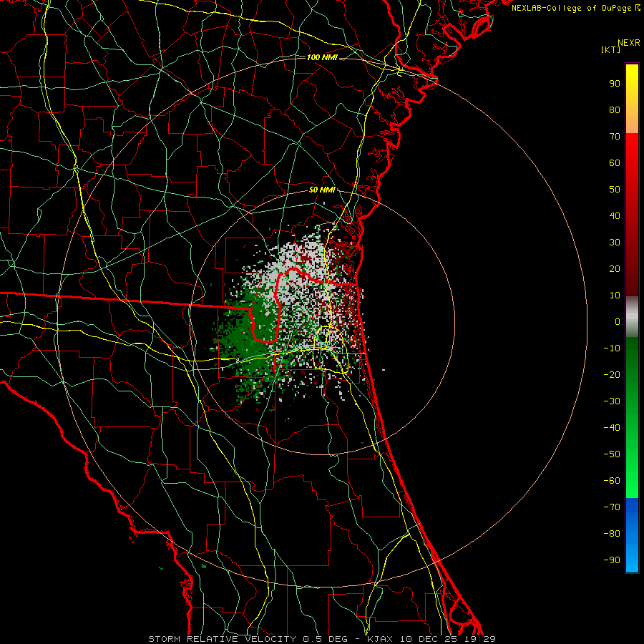Viewport: 644px width, 644px height.
Task: Select the -90 scale value
Action: pyautogui.click(x=612, y=560)
